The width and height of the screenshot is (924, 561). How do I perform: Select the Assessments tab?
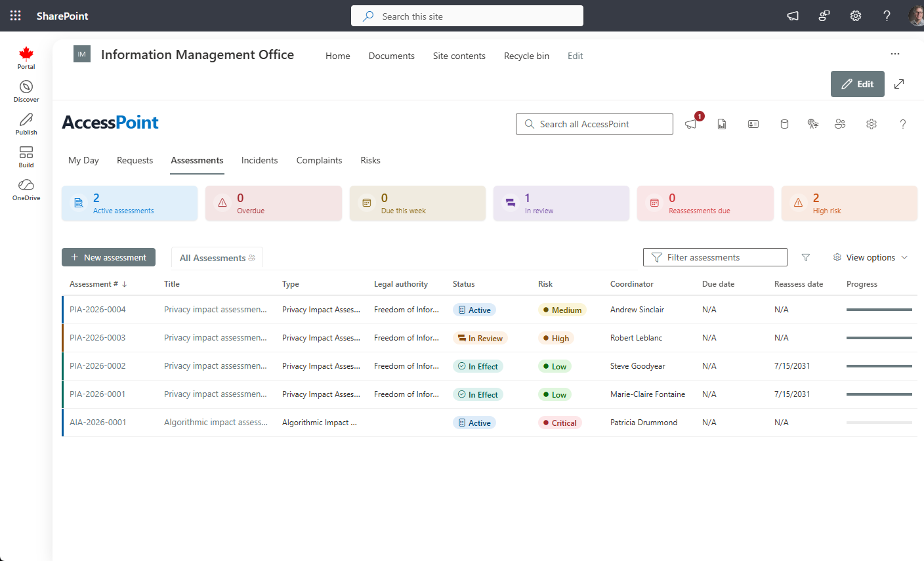click(x=197, y=160)
